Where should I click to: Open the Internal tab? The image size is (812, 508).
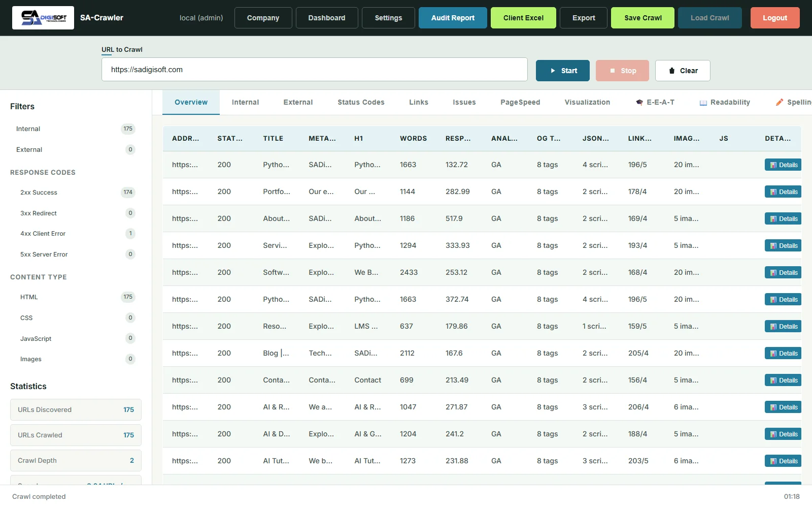click(245, 103)
